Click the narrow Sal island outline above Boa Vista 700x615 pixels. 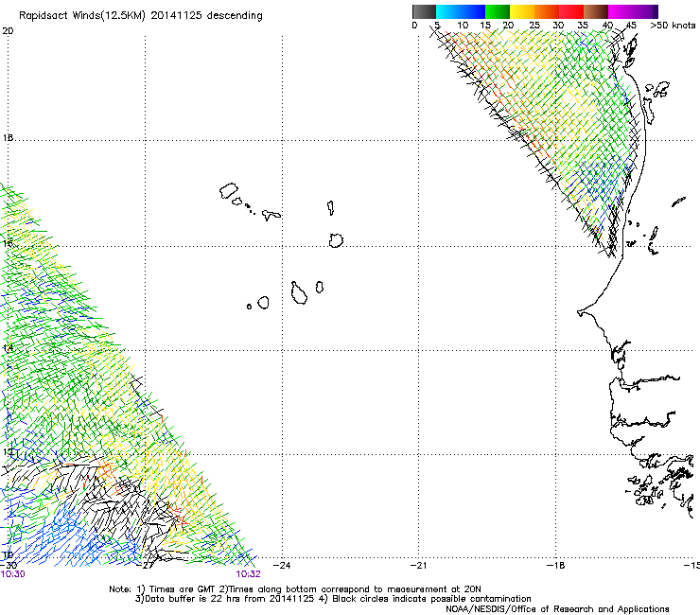coord(331,207)
